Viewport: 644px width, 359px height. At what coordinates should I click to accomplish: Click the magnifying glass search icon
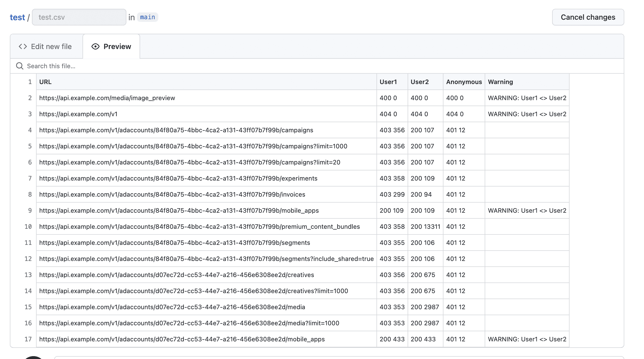[x=20, y=66]
